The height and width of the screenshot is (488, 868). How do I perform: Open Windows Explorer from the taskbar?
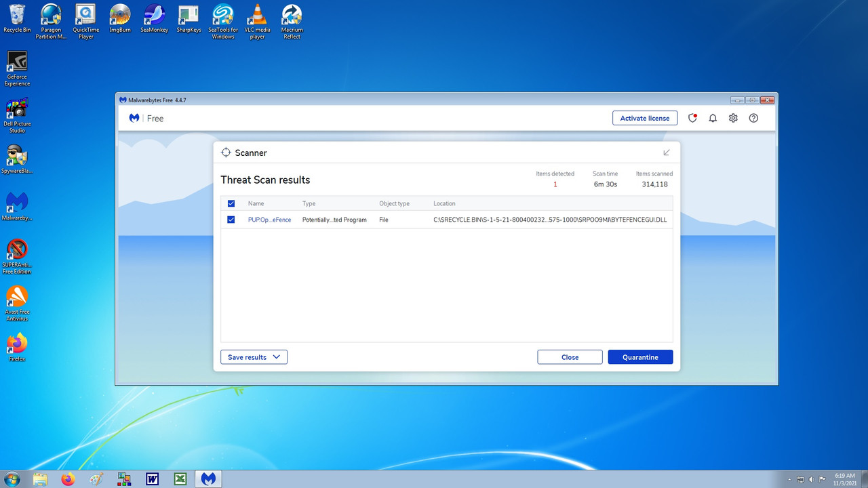[x=40, y=479]
